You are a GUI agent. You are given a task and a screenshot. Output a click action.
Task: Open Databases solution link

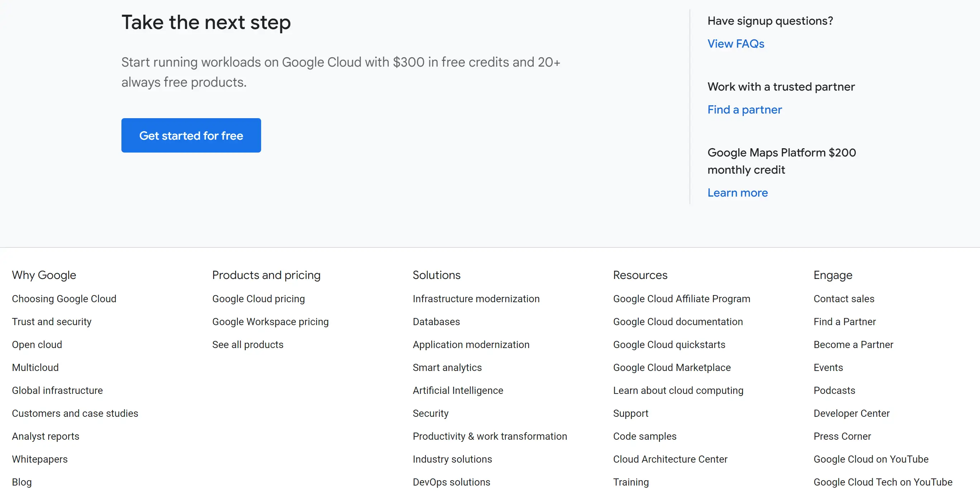(x=436, y=322)
